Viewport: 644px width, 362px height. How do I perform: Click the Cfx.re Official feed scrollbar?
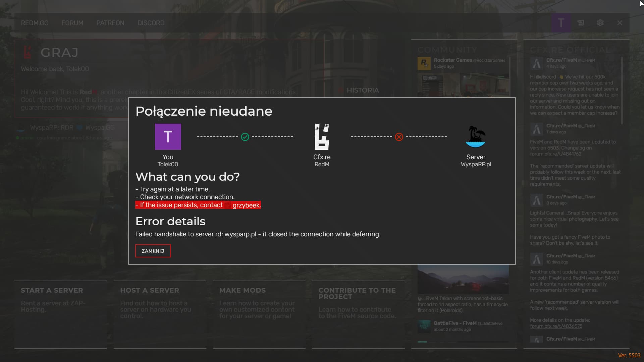click(x=622, y=90)
